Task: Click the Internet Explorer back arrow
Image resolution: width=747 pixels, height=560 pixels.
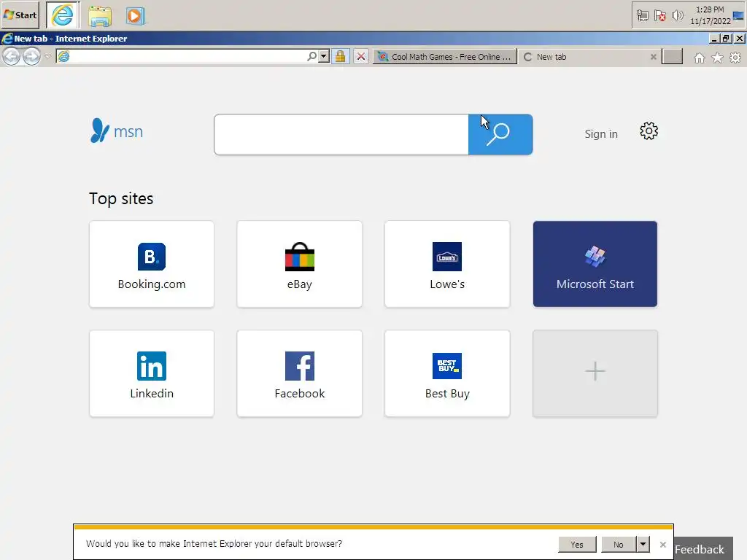Action: click(x=12, y=57)
